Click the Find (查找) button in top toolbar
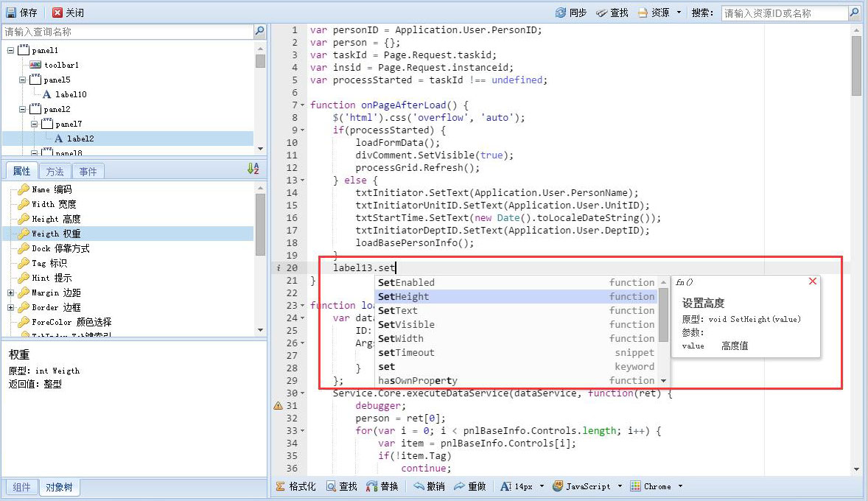Screen dimensions: 868x501 coord(612,13)
